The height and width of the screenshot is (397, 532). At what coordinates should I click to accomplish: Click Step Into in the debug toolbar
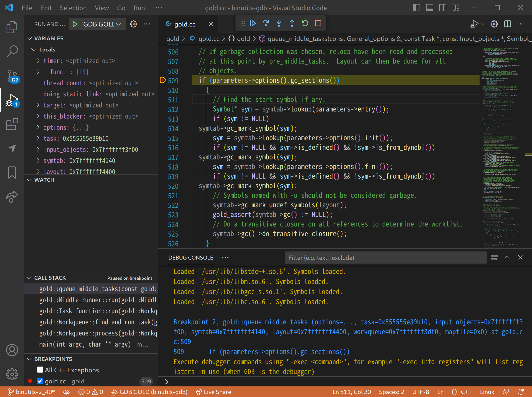click(x=279, y=23)
